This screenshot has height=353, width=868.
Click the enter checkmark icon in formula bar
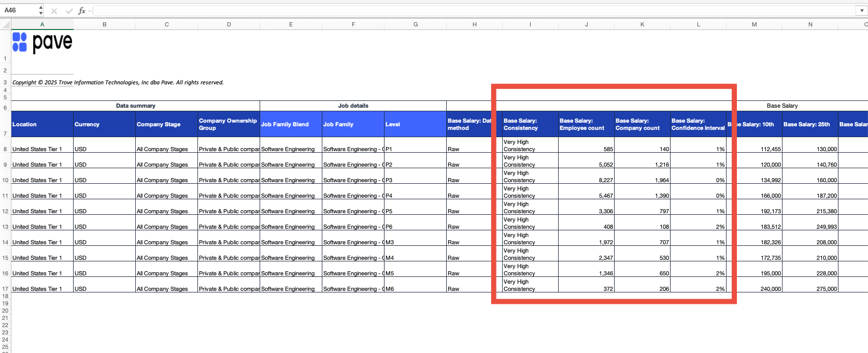click(x=69, y=11)
